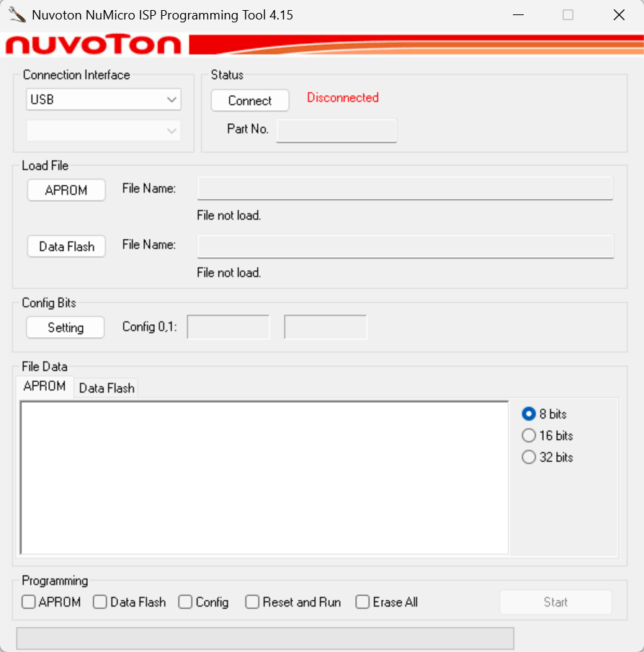Choose the 8 bits display option

tap(529, 414)
